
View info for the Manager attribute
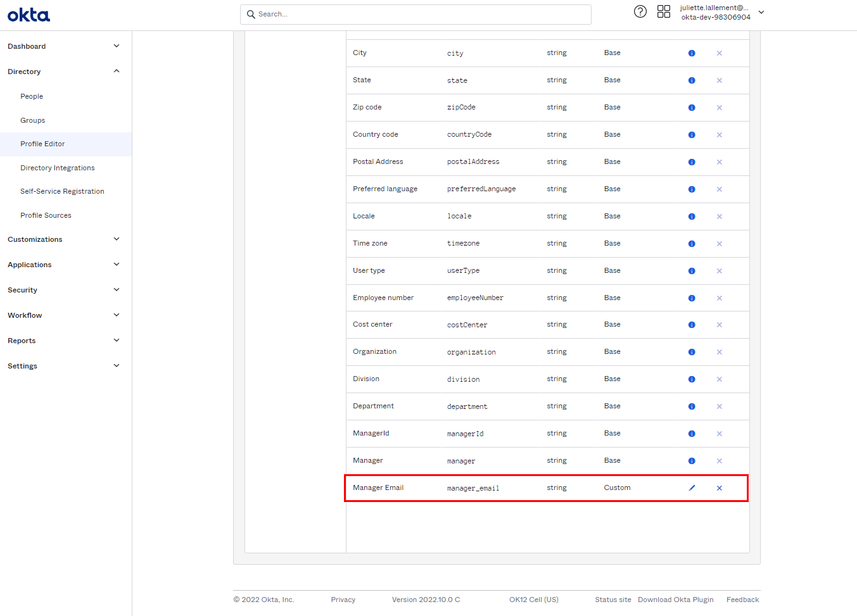coord(692,460)
